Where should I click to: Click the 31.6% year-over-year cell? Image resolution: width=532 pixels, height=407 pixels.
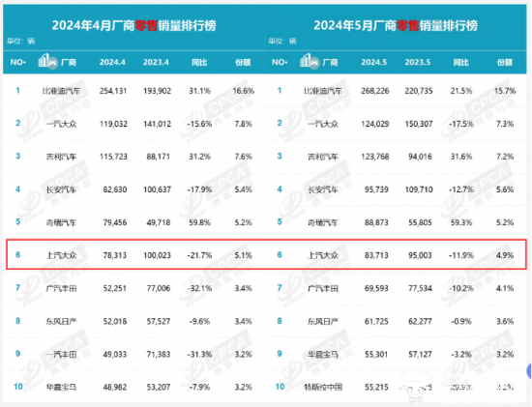[461, 157]
